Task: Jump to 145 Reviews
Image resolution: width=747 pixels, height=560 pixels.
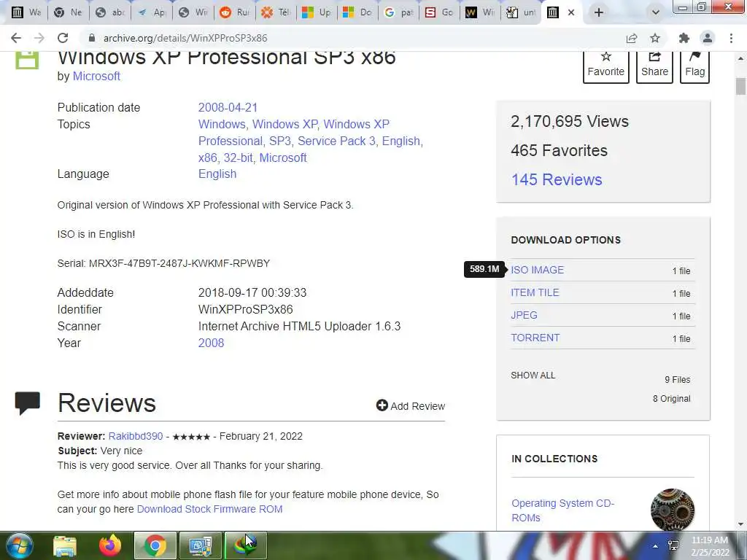Action: pos(557,179)
